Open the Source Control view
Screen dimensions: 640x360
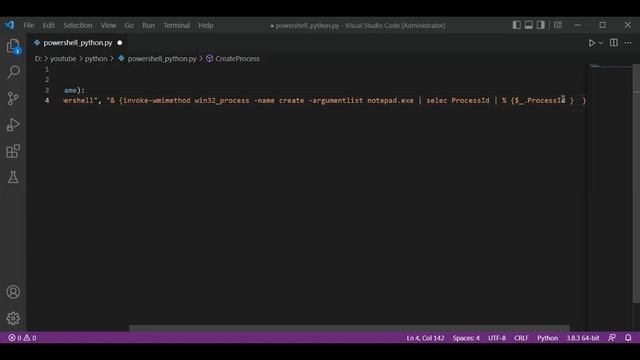13,98
